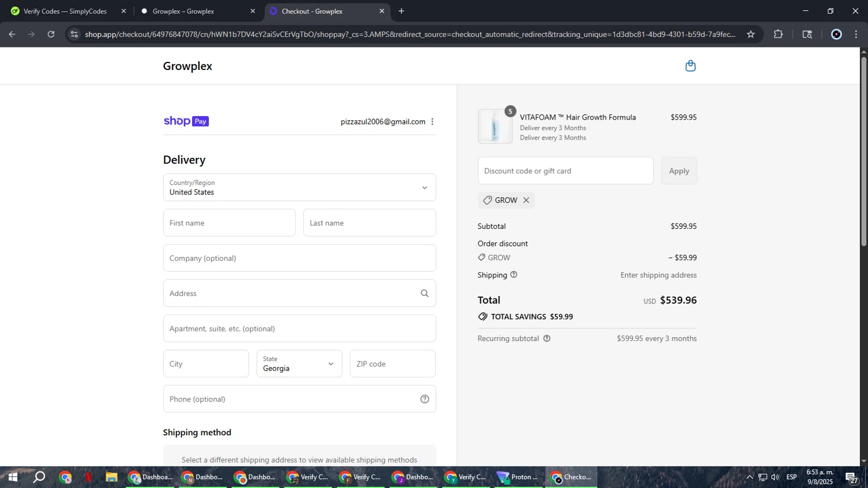This screenshot has height=488, width=868.
Task: Show recurring subtotal help icon
Action: 547,338
